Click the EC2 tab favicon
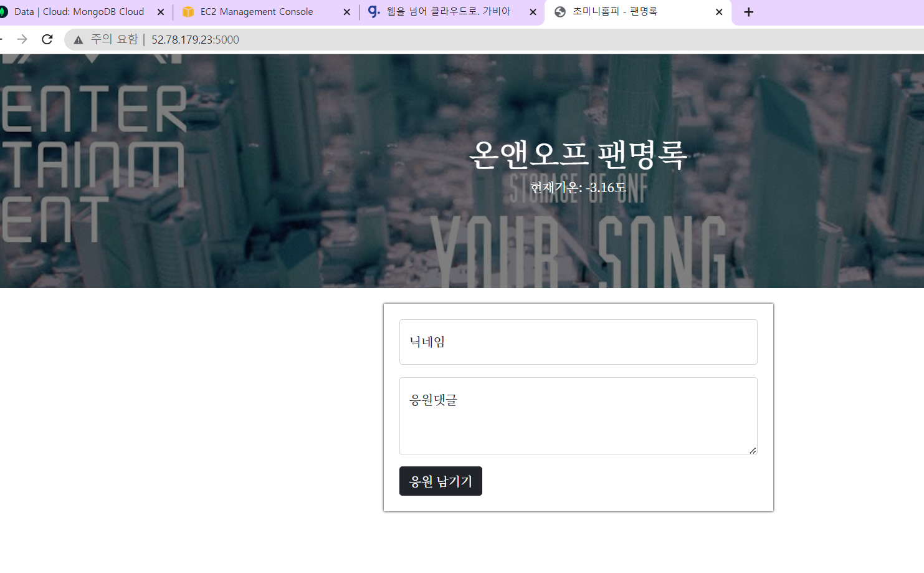Image resolution: width=924 pixels, height=573 pixels. [188, 12]
